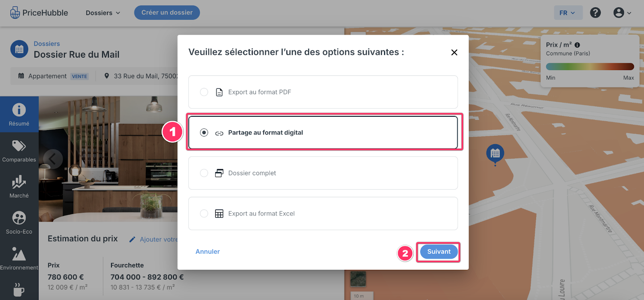Open the FR language dropdown
Screen dimensions: 644x300
click(x=568, y=13)
